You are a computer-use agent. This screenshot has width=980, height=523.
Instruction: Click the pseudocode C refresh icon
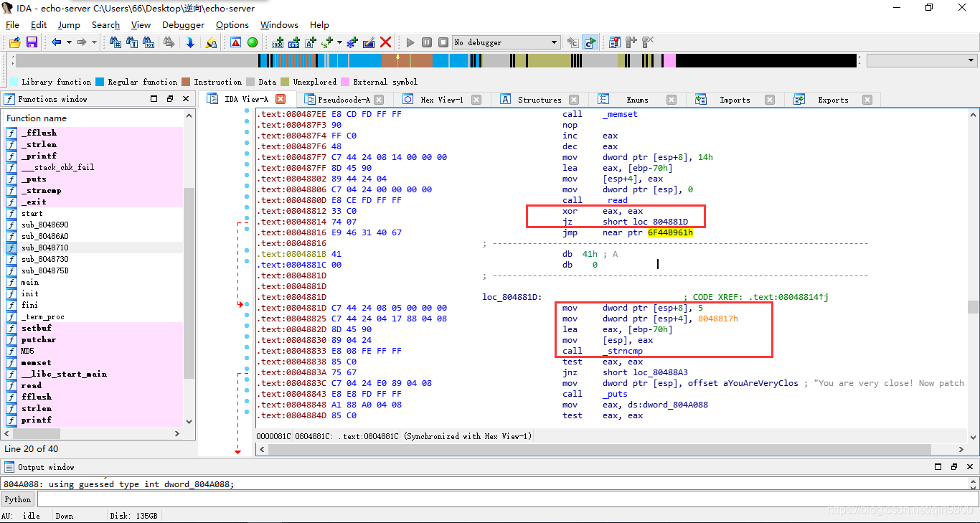click(x=590, y=42)
